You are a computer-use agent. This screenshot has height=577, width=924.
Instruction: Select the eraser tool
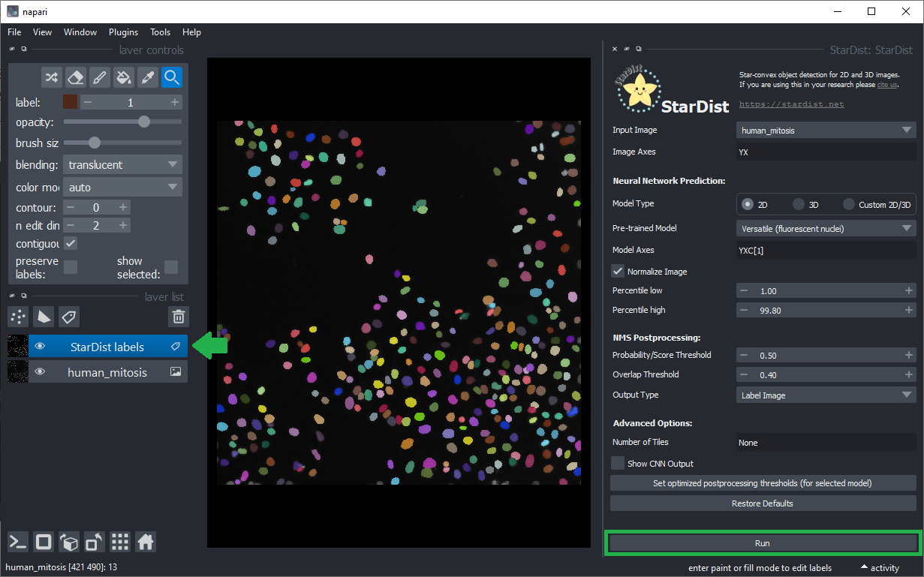pyautogui.click(x=75, y=77)
